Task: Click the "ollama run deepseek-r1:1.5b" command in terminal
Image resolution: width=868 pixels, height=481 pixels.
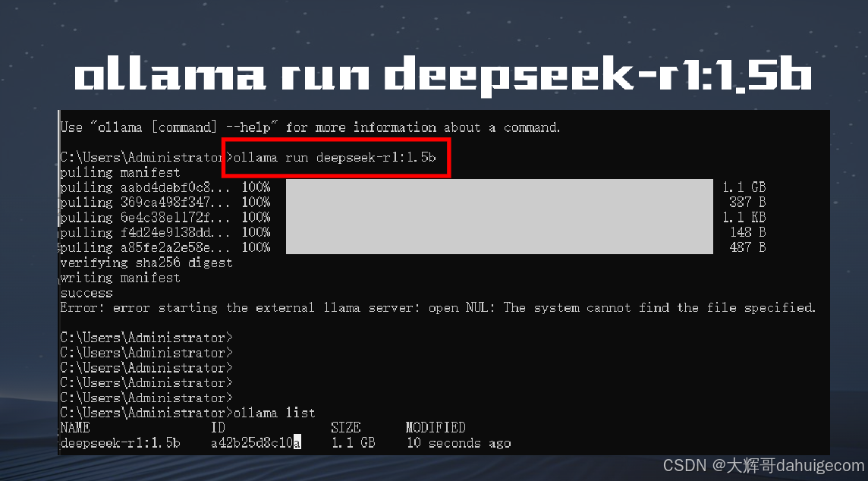Action: [335, 158]
